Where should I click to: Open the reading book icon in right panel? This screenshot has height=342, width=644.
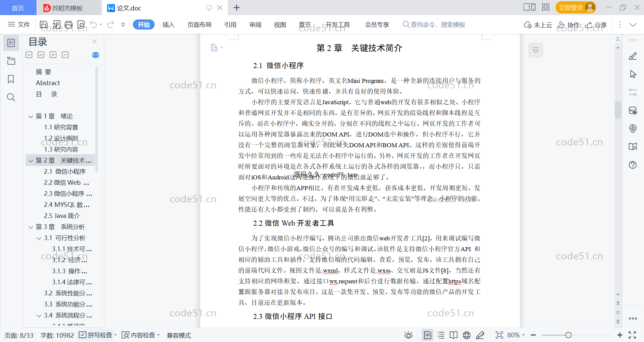633,147
